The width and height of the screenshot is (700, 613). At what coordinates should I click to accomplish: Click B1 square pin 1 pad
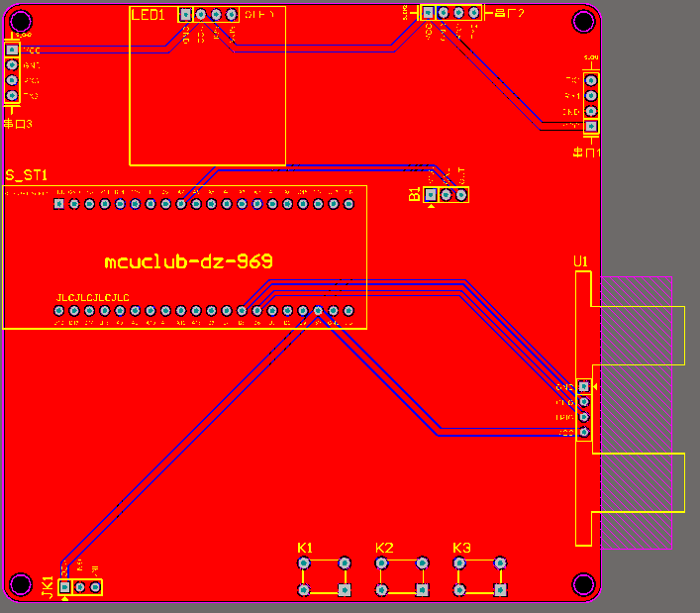pos(431,195)
